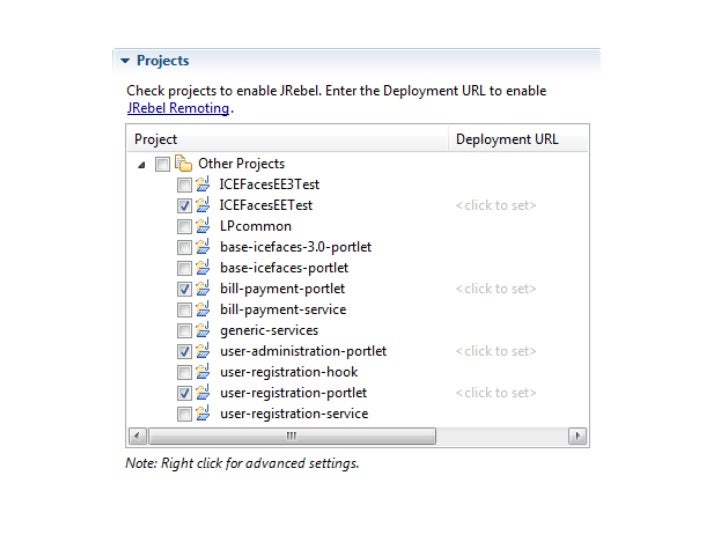Select the bill-payment-service row text
This screenshot has width=728, height=546.
point(283,310)
